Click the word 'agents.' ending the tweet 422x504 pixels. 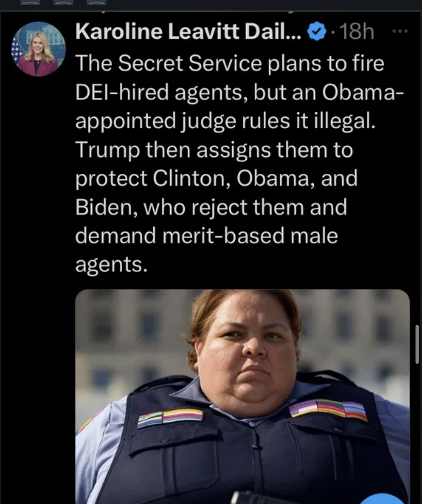point(111,265)
